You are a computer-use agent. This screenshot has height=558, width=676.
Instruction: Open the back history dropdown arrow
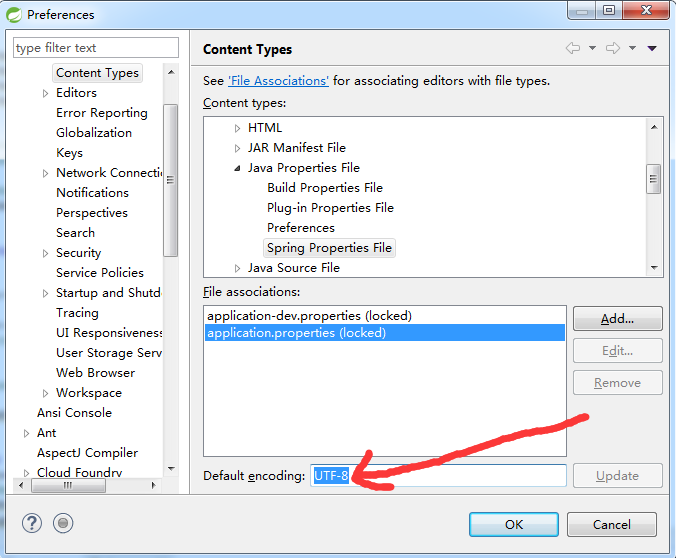point(592,48)
